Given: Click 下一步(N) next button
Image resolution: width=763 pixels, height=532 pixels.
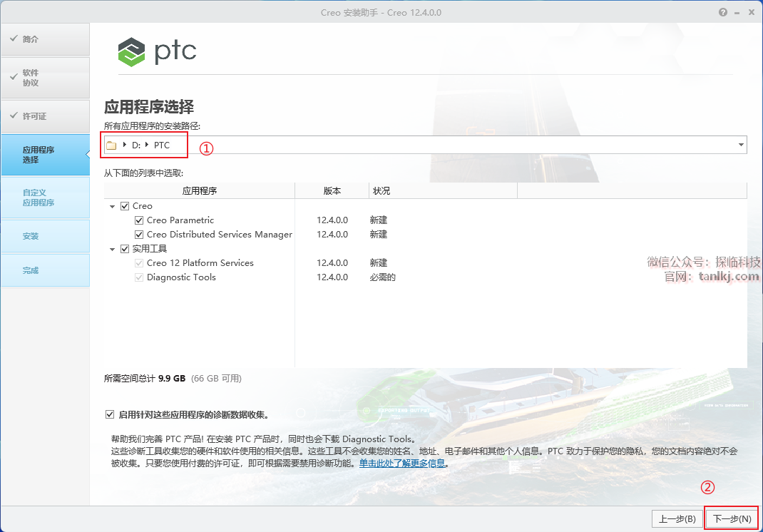Looking at the screenshot, I should point(732,519).
